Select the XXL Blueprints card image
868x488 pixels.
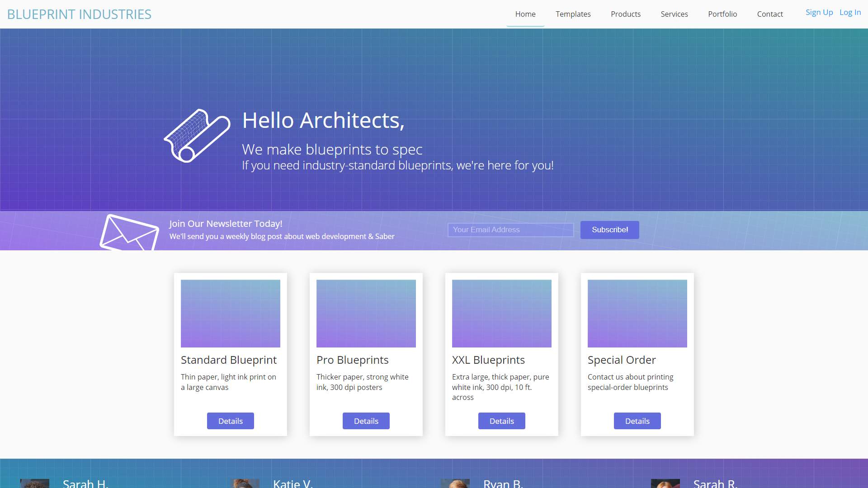502,314
